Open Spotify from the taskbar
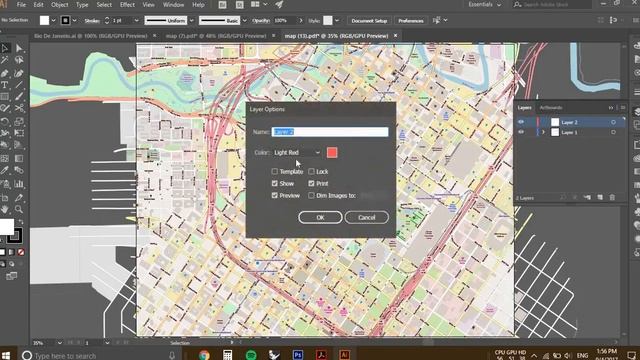Viewport: 640px width, 360px height. (x=251, y=355)
